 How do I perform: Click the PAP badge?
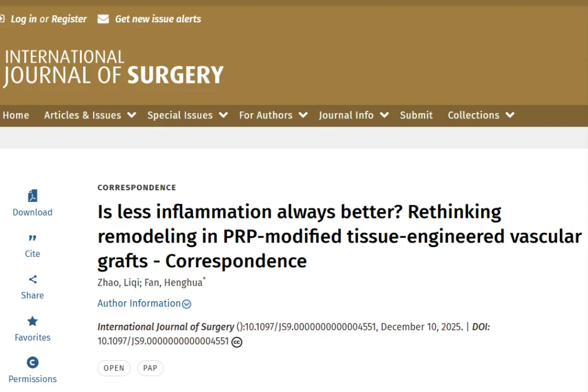(x=150, y=368)
